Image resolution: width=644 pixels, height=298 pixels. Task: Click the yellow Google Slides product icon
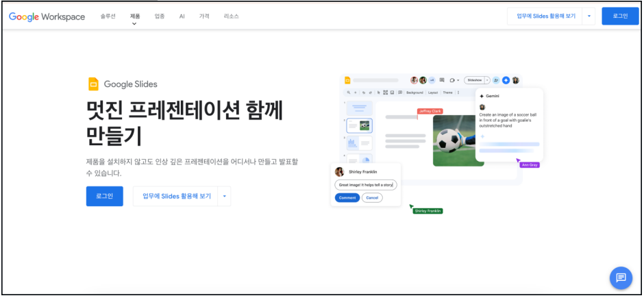click(x=93, y=84)
